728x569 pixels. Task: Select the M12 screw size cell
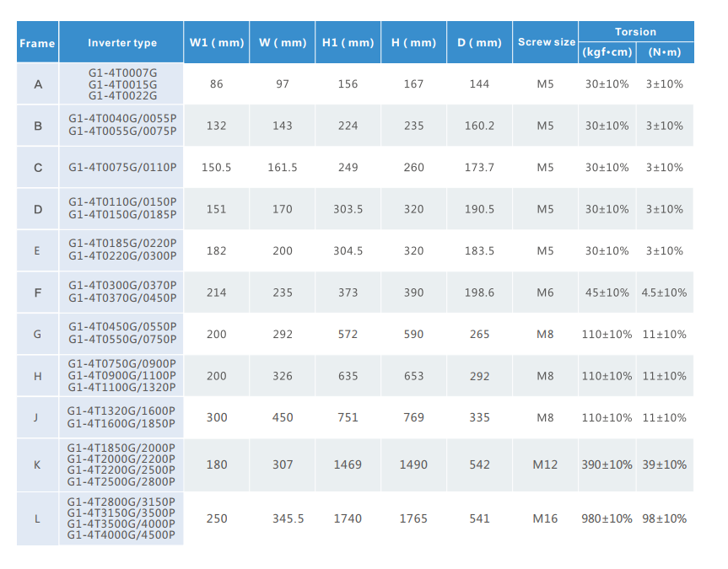546,464
